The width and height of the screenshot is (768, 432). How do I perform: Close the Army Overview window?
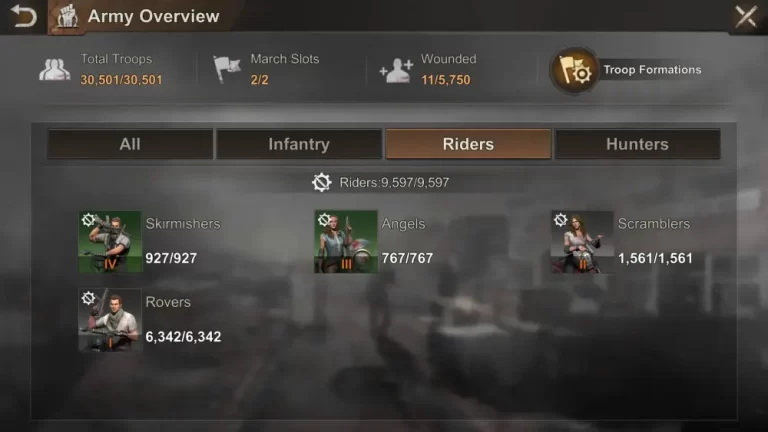746,16
